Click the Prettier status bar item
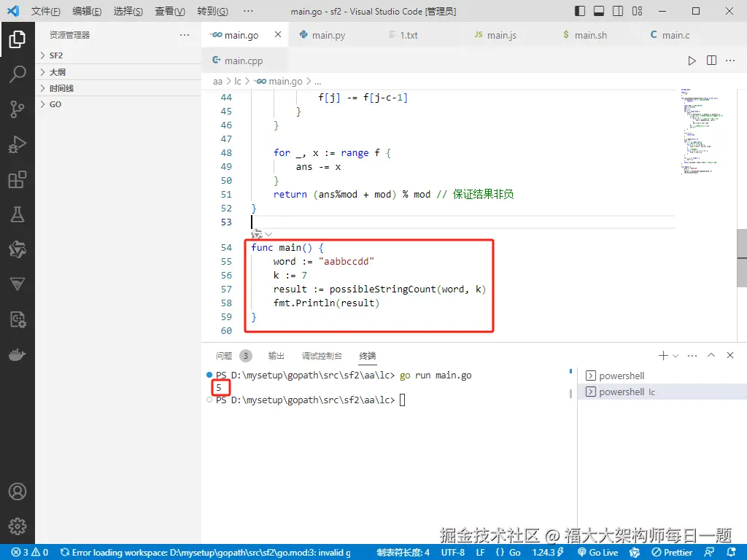 (x=672, y=553)
